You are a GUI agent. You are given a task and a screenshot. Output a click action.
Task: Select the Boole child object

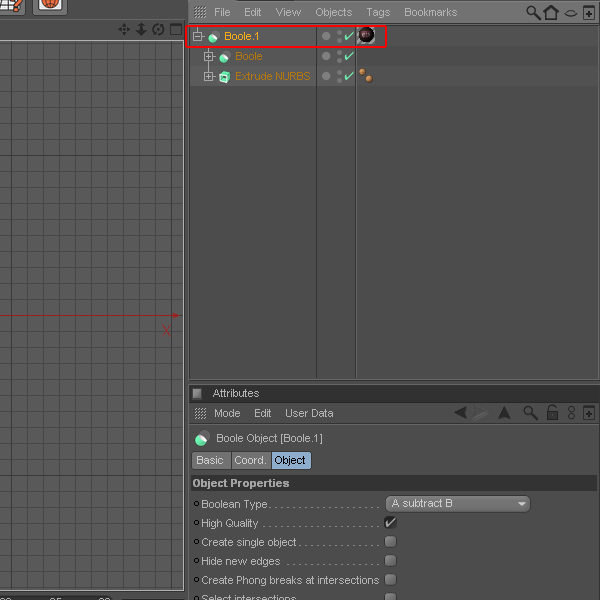click(x=249, y=56)
